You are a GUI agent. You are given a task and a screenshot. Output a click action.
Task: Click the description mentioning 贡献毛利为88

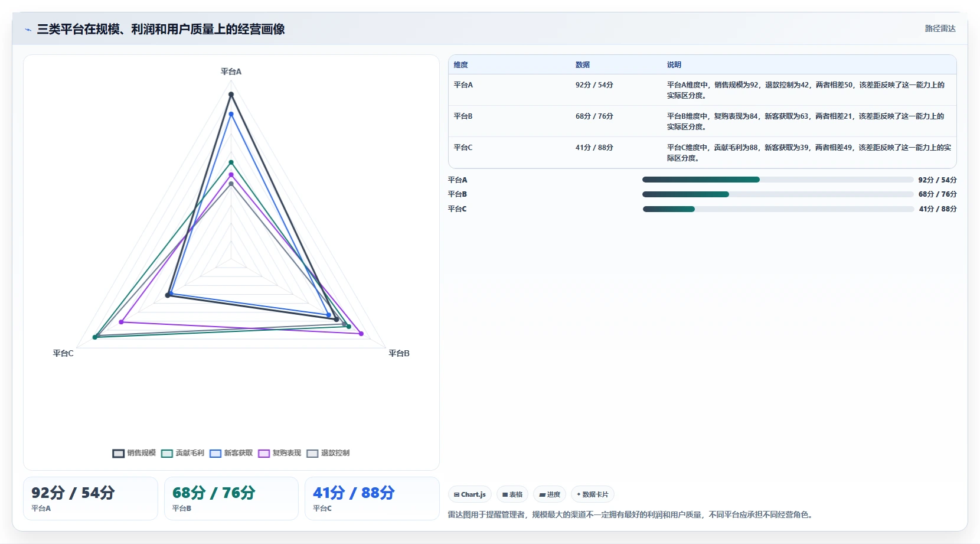809,153
